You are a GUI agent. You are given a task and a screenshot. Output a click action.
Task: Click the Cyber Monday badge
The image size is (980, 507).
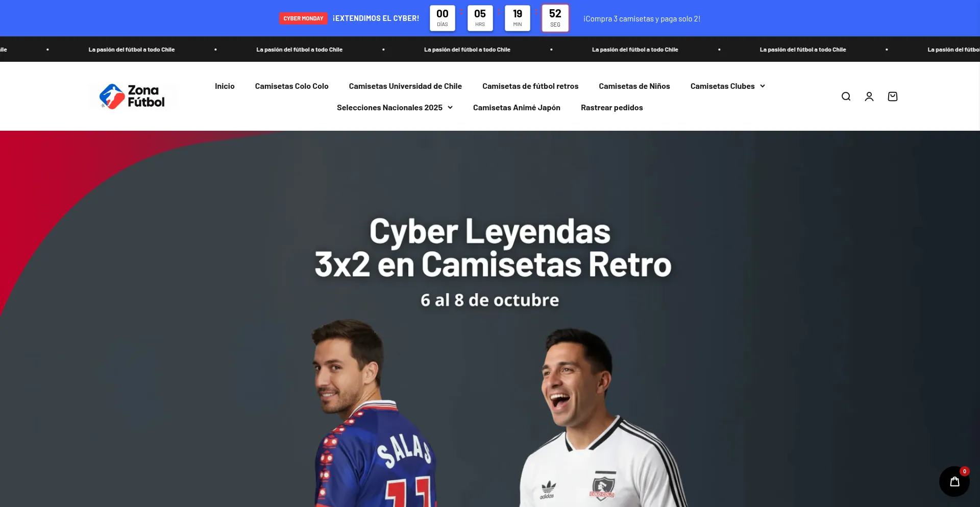click(x=303, y=18)
